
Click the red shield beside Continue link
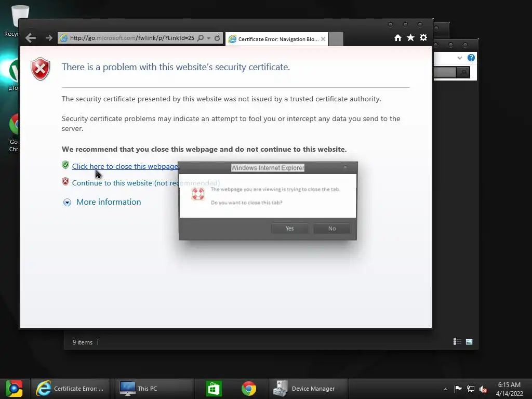point(65,181)
